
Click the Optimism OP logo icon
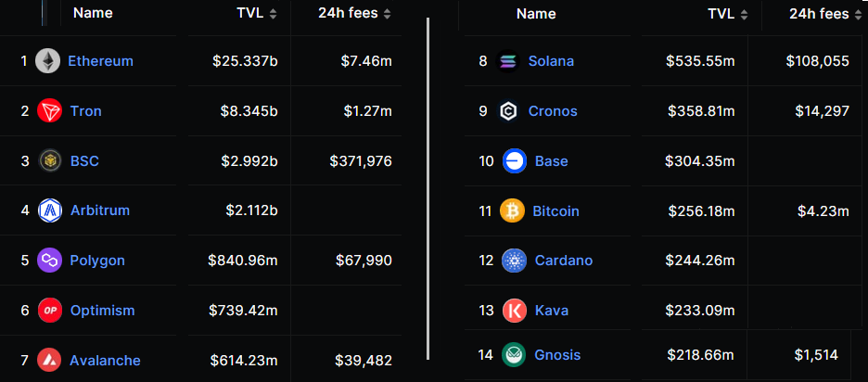pos(50,311)
